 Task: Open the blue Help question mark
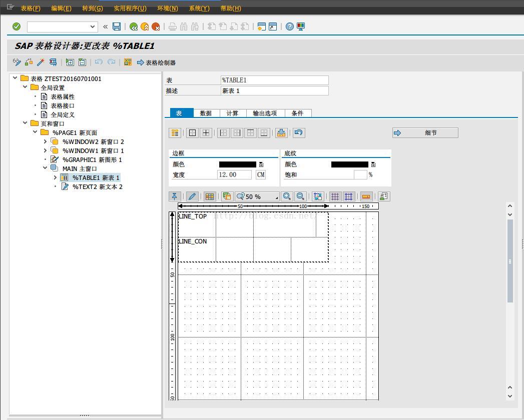pyautogui.click(x=290, y=26)
